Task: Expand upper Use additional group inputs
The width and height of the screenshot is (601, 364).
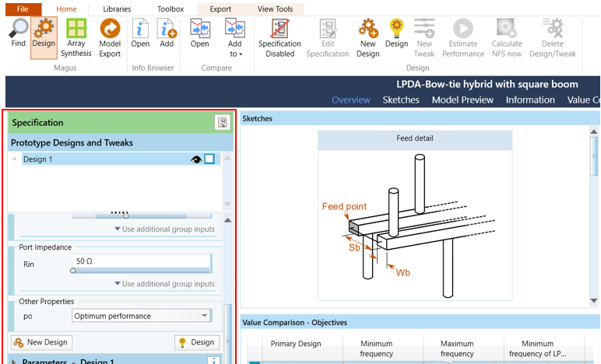Action: pyautogui.click(x=165, y=229)
